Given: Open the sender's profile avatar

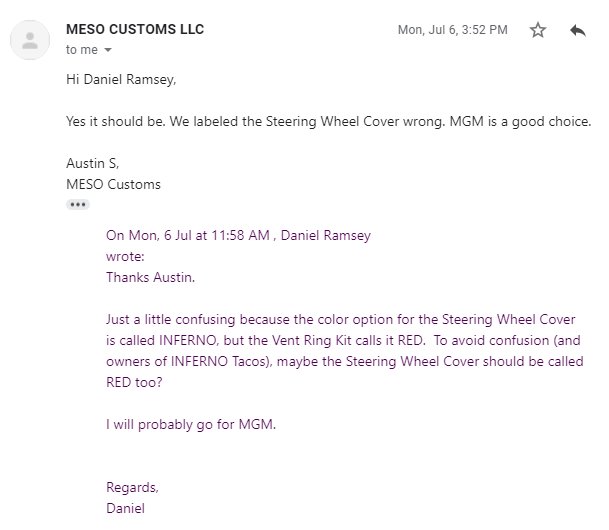Looking at the screenshot, I should pyautogui.click(x=30, y=40).
